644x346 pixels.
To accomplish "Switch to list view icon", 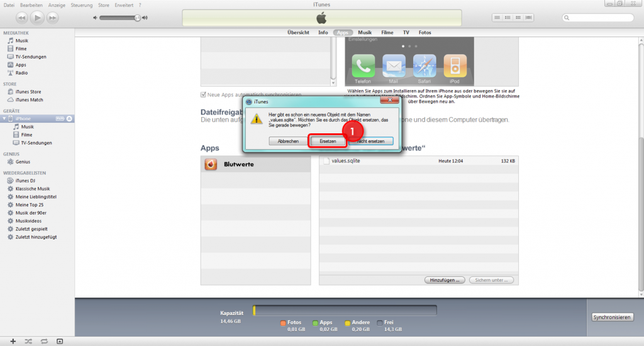I will 497,18.
